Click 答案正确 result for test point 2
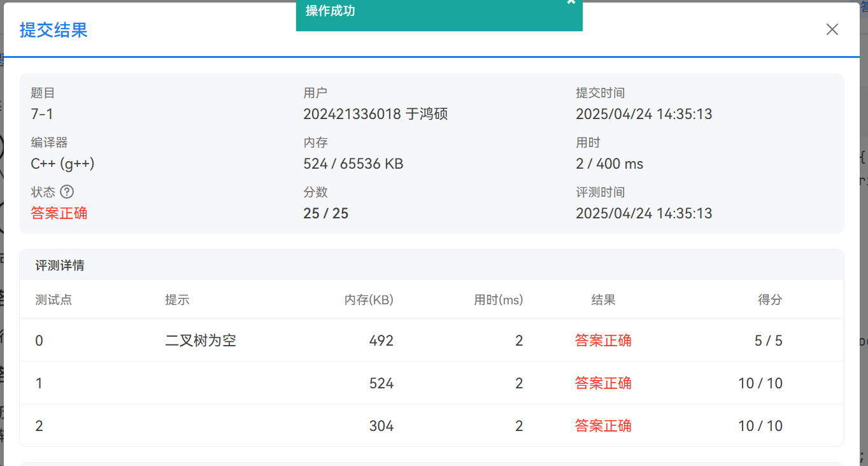The width and height of the screenshot is (868, 466). pos(603,426)
